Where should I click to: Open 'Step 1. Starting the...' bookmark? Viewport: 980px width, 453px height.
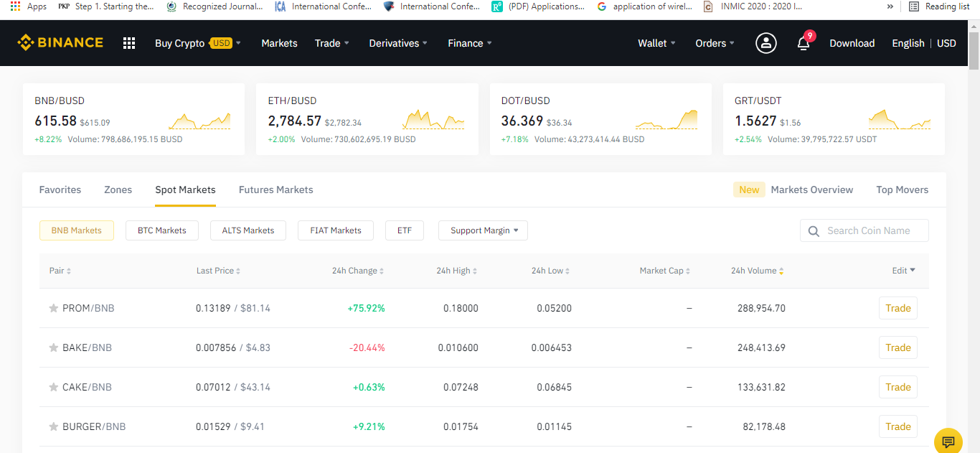point(105,6)
